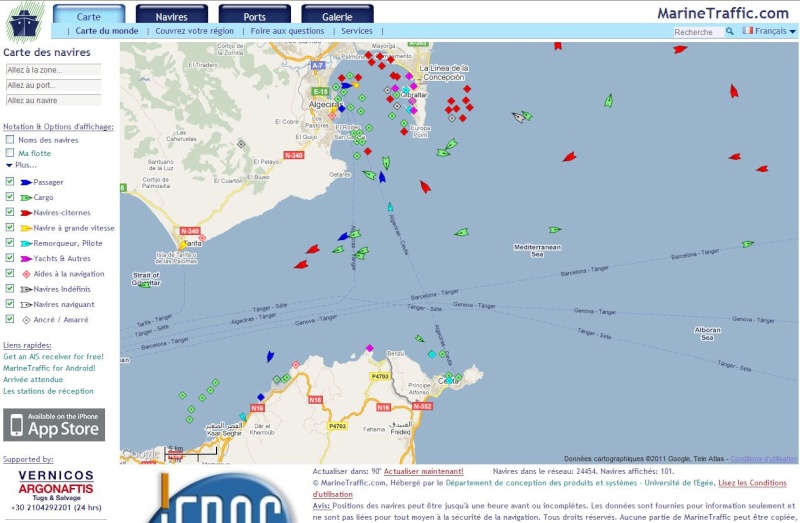
Task: Click the Navires naviguant legend icon
Action: click(26, 305)
